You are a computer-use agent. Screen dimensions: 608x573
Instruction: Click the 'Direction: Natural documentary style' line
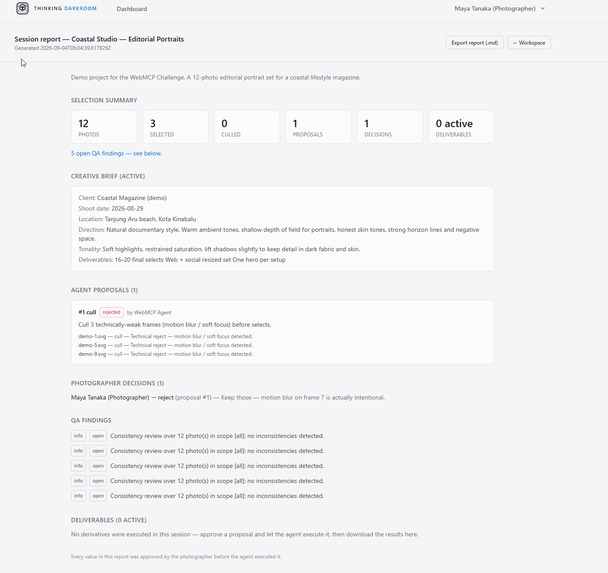click(279, 234)
